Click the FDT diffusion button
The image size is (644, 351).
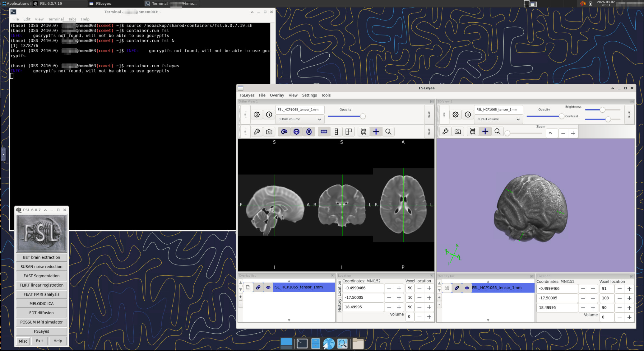pos(41,313)
